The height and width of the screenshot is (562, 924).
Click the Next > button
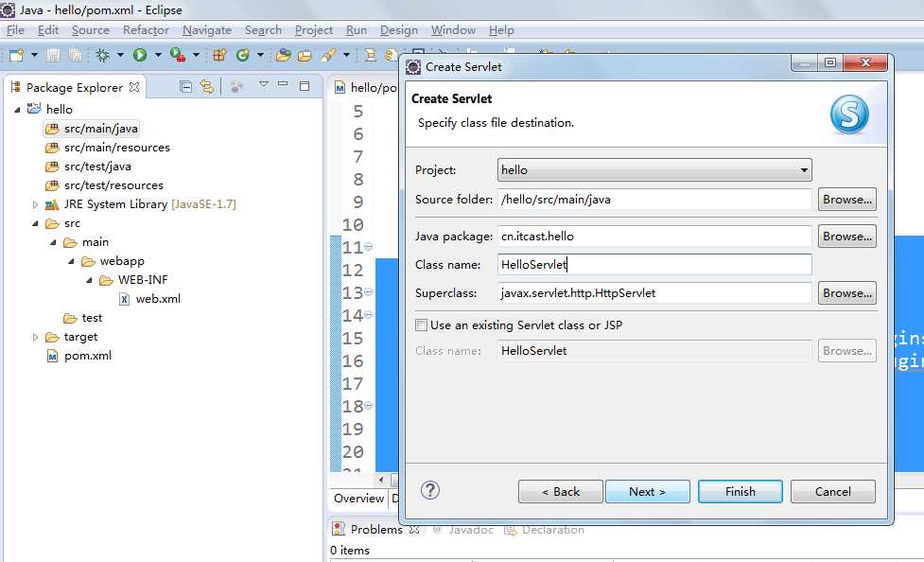tap(647, 491)
